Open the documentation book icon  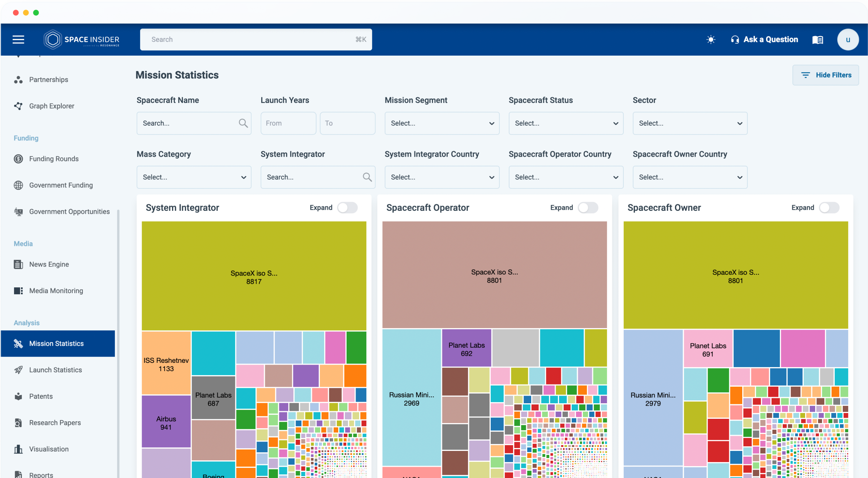click(x=818, y=39)
